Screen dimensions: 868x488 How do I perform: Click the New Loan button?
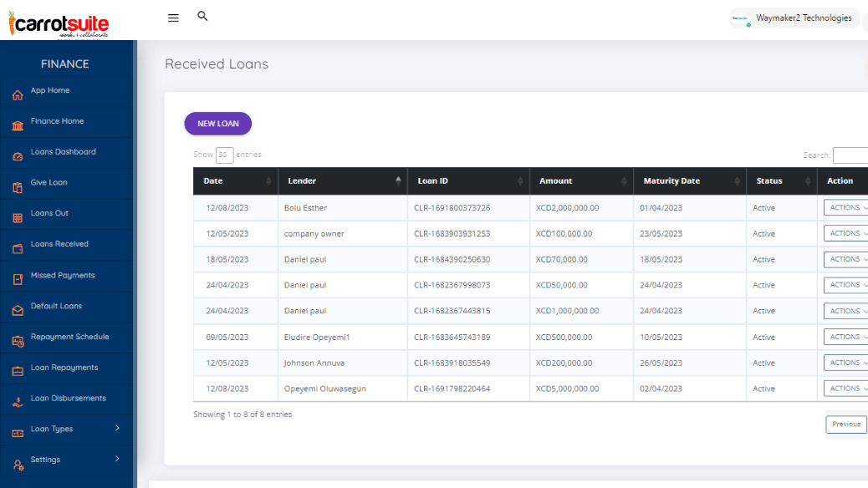[x=217, y=124]
